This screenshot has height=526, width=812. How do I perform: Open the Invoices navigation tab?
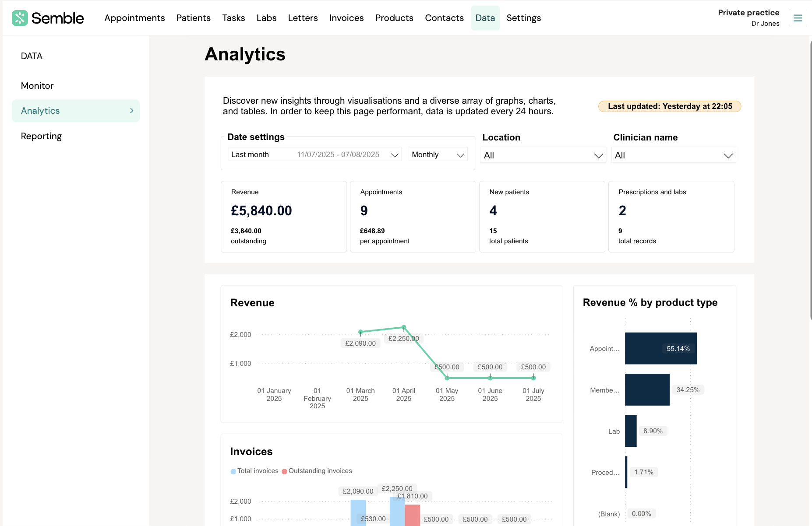pyautogui.click(x=346, y=18)
